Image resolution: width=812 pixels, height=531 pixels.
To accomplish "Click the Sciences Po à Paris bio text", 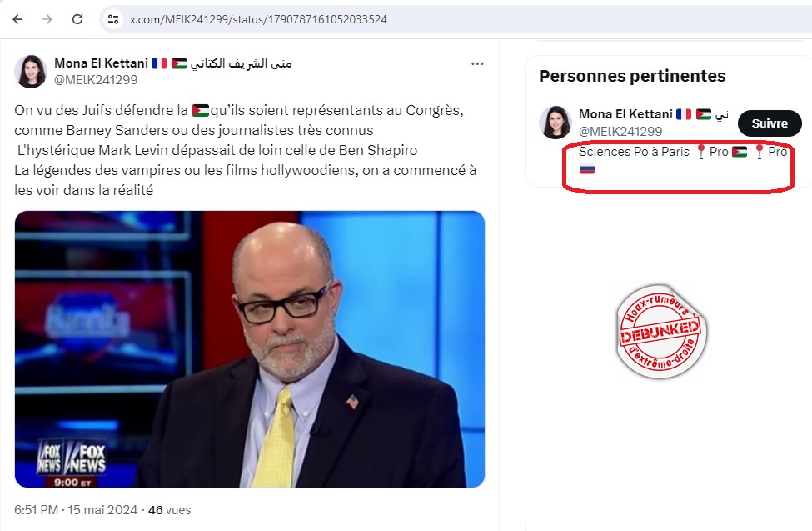I will [634, 152].
